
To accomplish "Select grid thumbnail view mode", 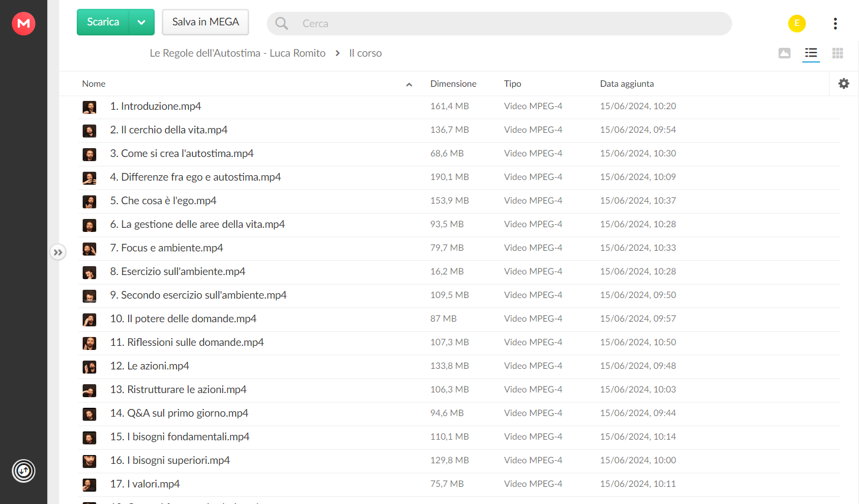I will pos(837,53).
